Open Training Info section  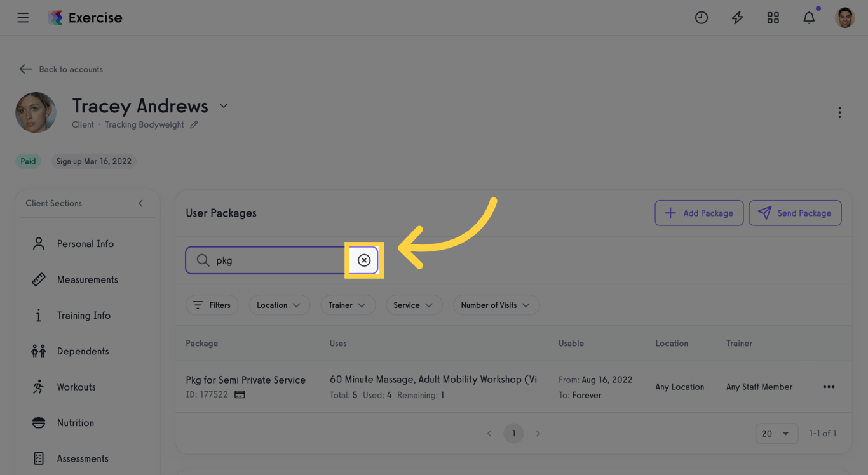coord(84,316)
